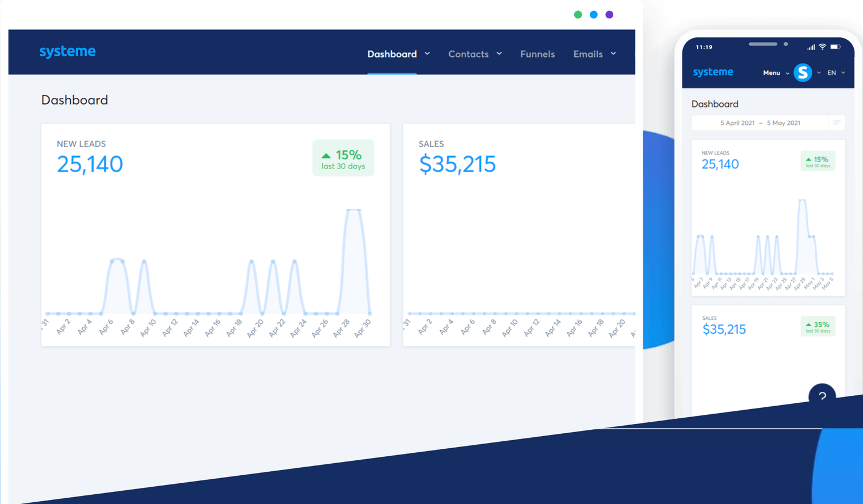Select the Dashboard nav tab

pyautogui.click(x=392, y=54)
